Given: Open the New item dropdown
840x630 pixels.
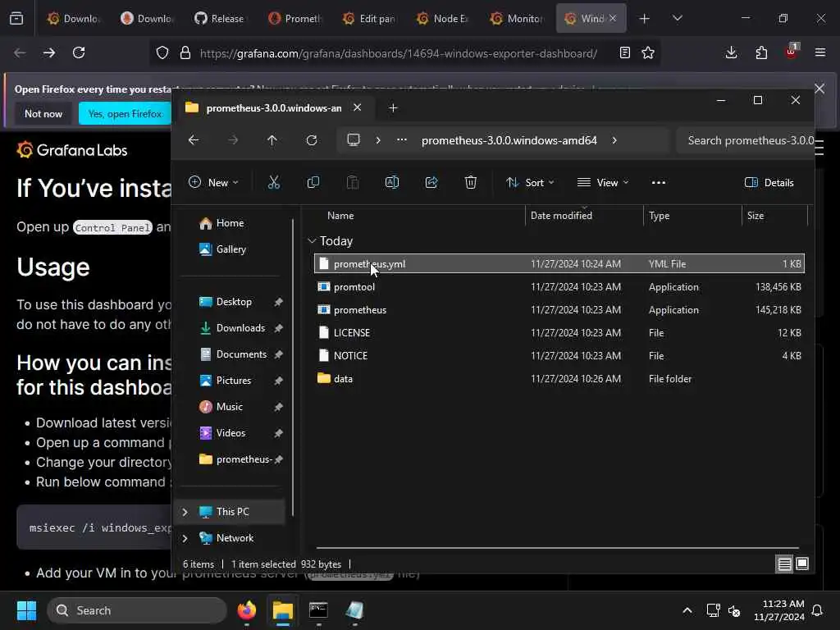Looking at the screenshot, I should coord(214,183).
